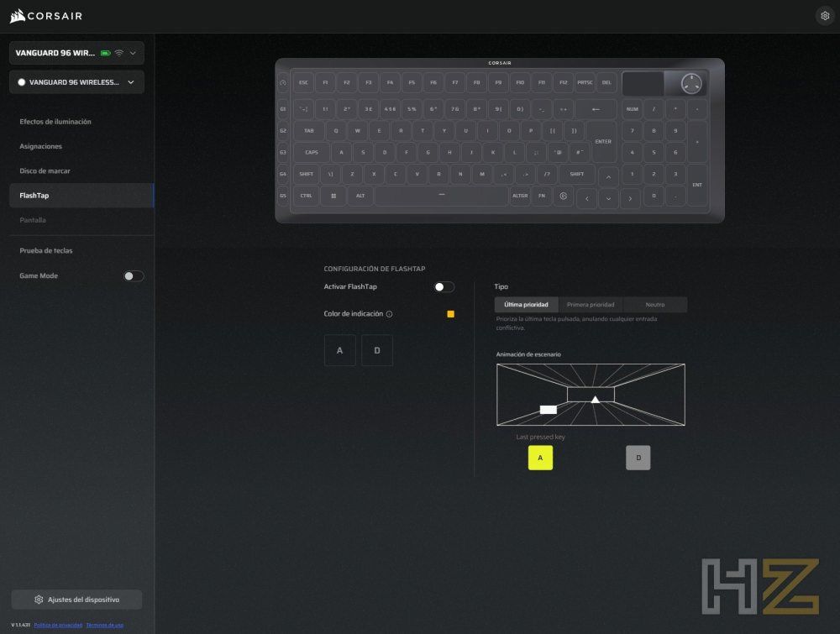
Task: Select Primera prioridad type tab
Action: pyautogui.click(x=591, y=305)
